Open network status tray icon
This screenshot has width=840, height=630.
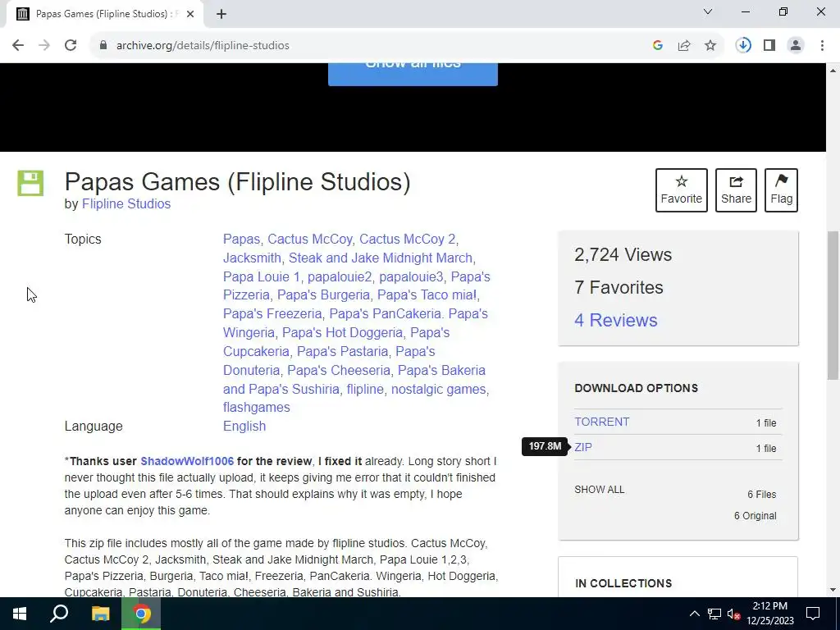click(714, 614)
